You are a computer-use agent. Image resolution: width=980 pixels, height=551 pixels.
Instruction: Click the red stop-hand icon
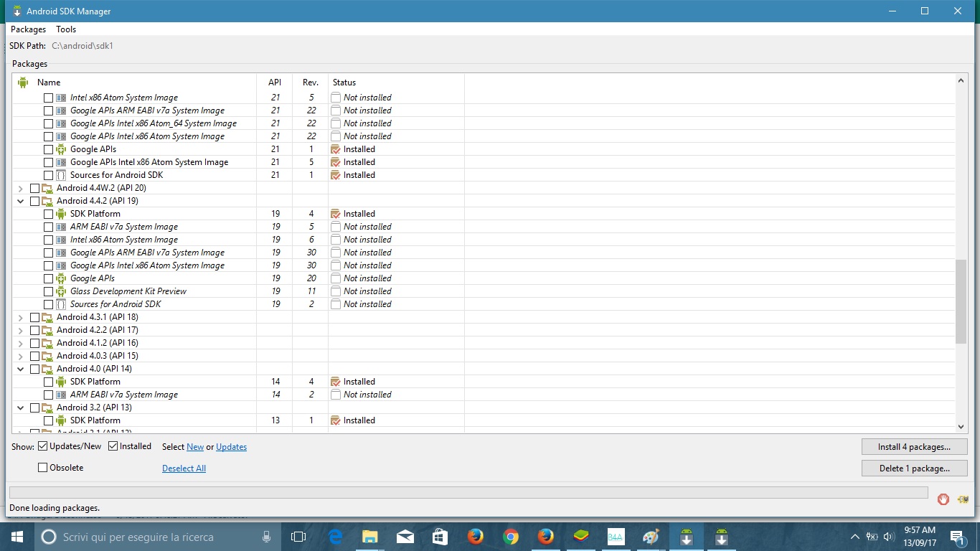point(943,499)
